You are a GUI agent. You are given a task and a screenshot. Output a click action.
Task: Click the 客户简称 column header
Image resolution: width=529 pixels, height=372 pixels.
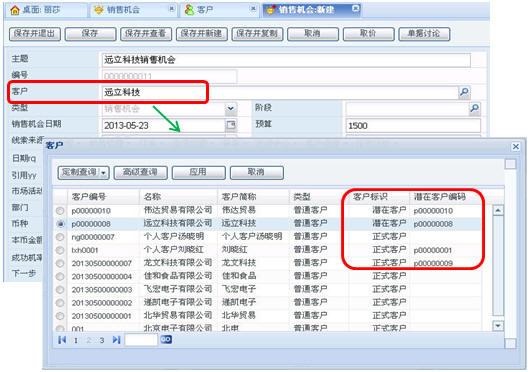point(253,197)
